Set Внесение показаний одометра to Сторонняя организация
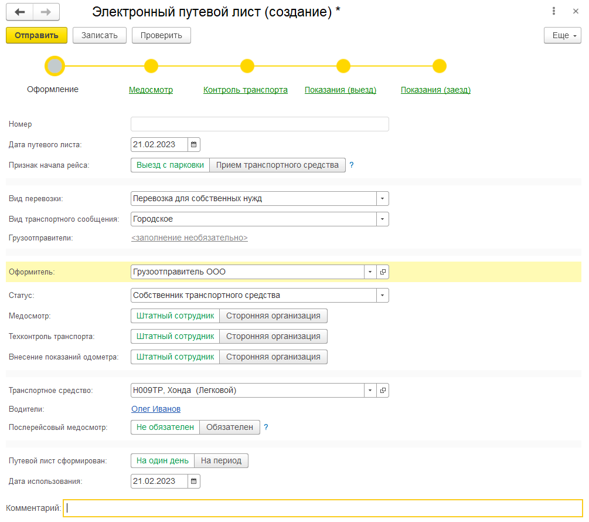Viewport: 589px width, 522px height. point(273,357)
